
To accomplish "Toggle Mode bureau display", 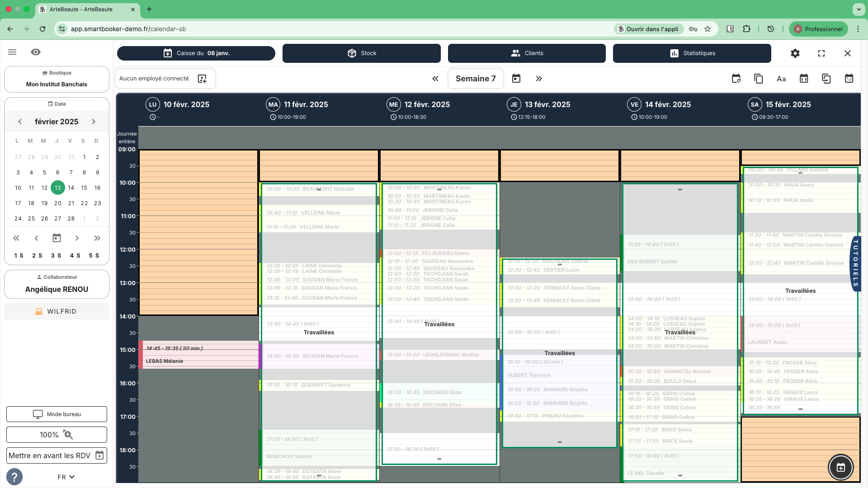I will click(x=57, y=414).
